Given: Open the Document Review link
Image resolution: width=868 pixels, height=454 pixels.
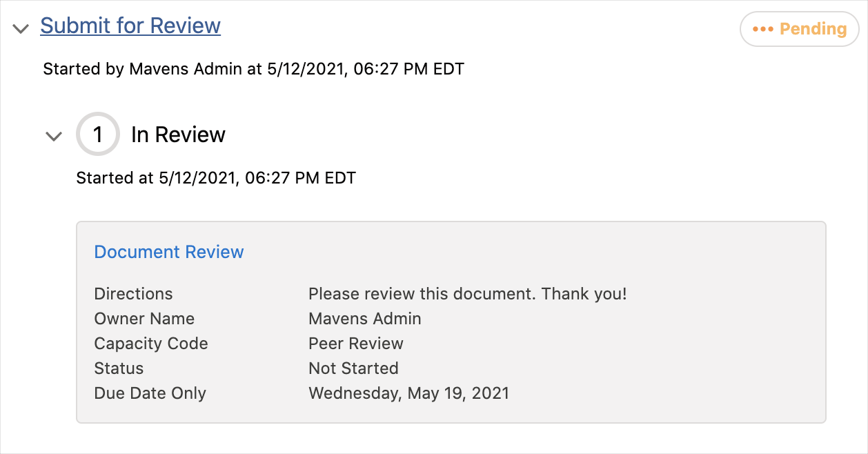Looking at the screenshot, I should coord(169,252).
